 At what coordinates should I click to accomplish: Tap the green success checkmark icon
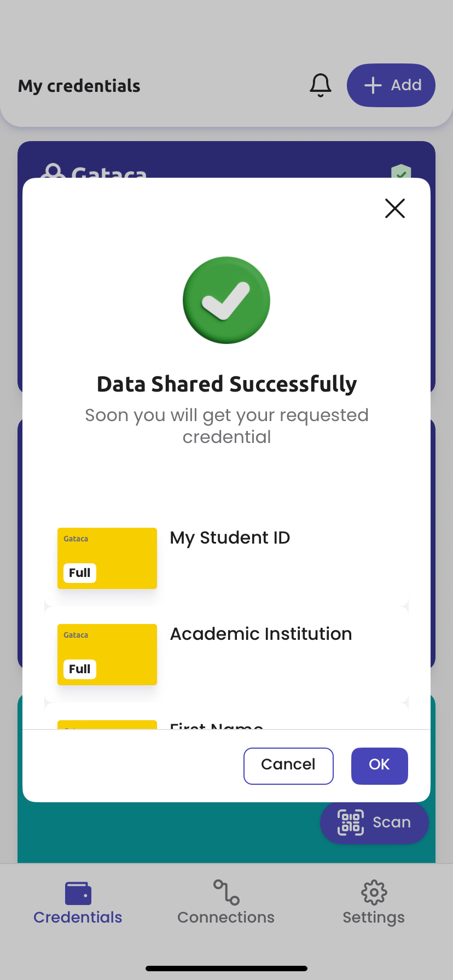click(226, 300)
